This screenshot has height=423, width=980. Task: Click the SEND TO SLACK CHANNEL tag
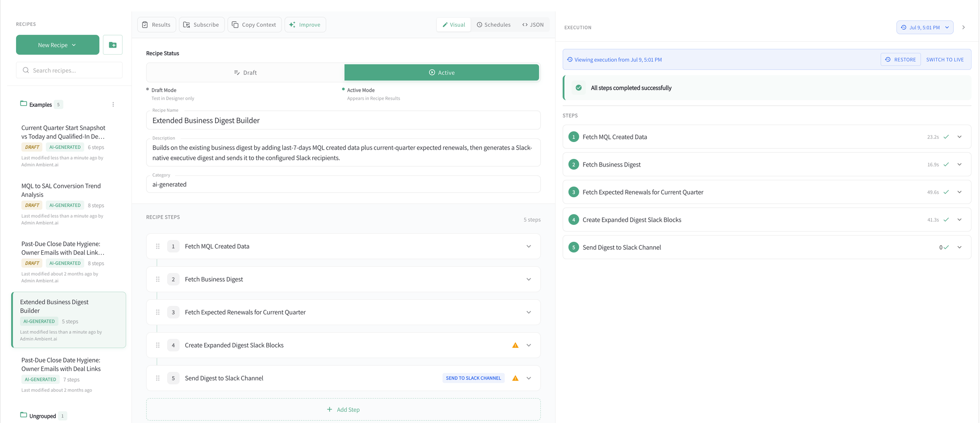click(x=474, y=378)
